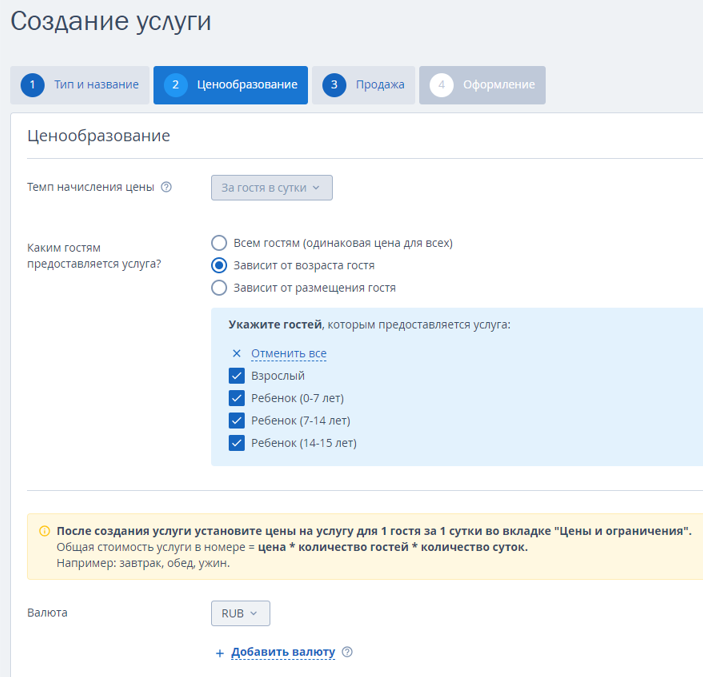
Task: Click the Темп начисления цены label
Action: pyautogui.click(x=91, y=187)
